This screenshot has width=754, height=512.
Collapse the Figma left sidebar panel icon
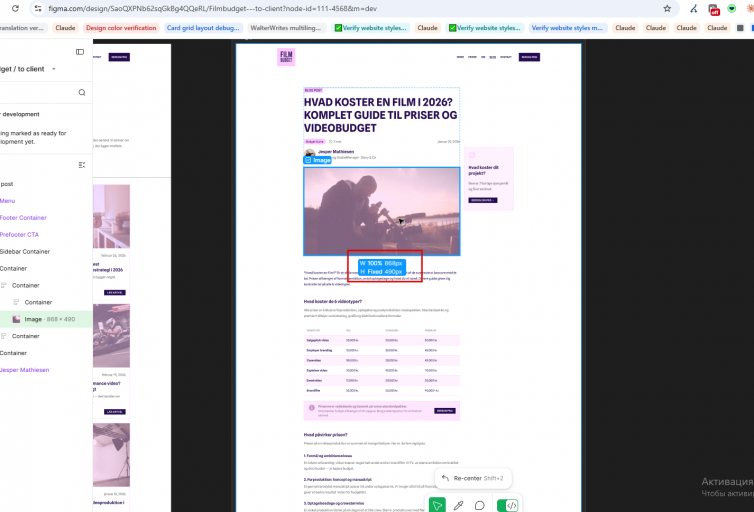[x=80, y=52]
